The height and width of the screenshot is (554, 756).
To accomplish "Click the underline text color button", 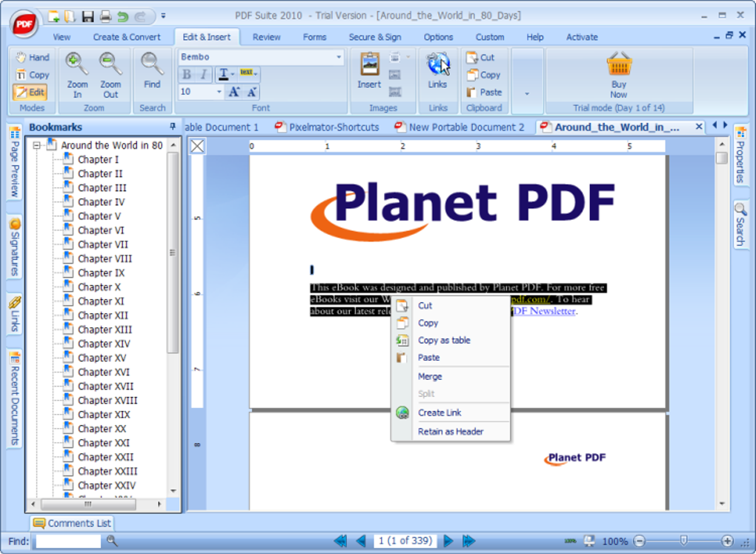I will pyautogui.click(x=224, y=74).
